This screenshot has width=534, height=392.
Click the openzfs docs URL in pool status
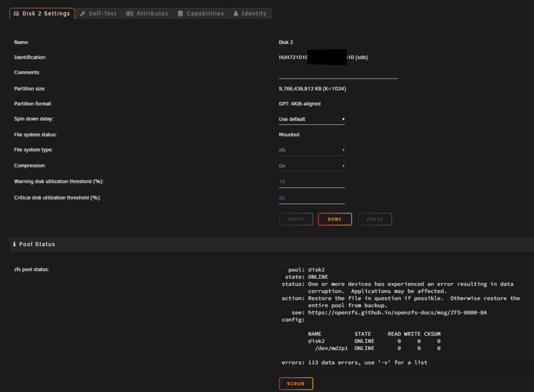click(397, 312)
